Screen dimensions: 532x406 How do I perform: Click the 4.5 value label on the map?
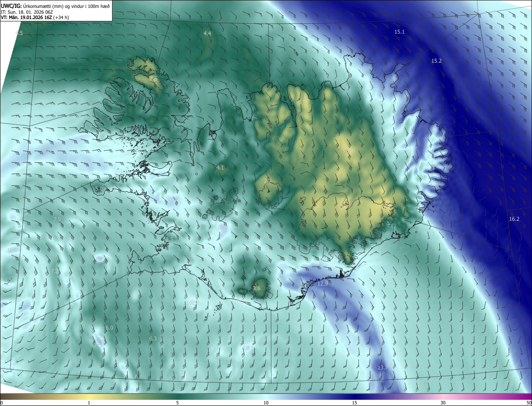point(19,33)
